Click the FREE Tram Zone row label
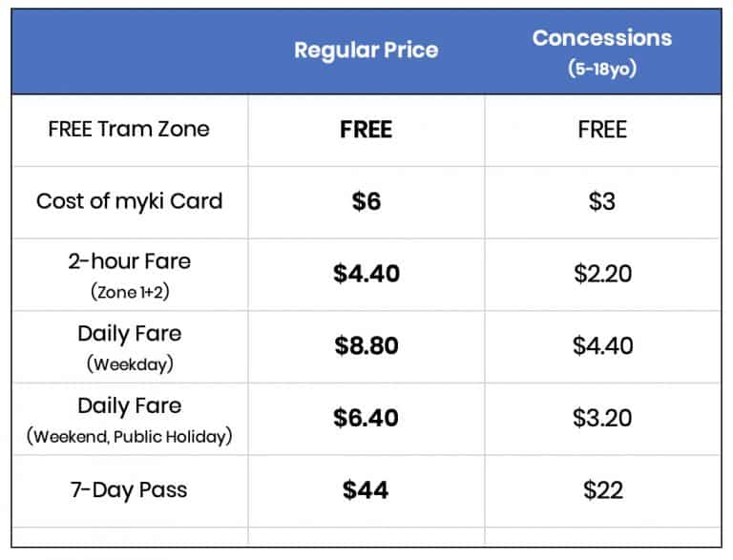 click(x=129, y=129)
